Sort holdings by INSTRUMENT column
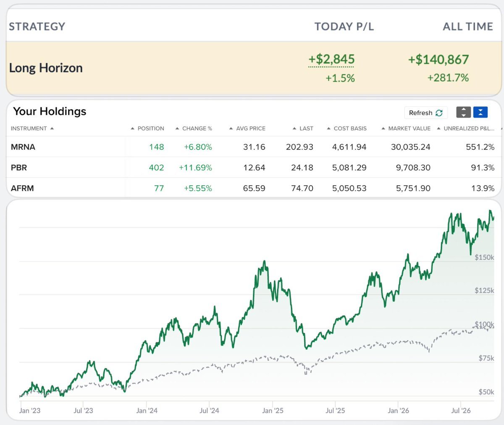The image size is (504, 425). point(32,128)
